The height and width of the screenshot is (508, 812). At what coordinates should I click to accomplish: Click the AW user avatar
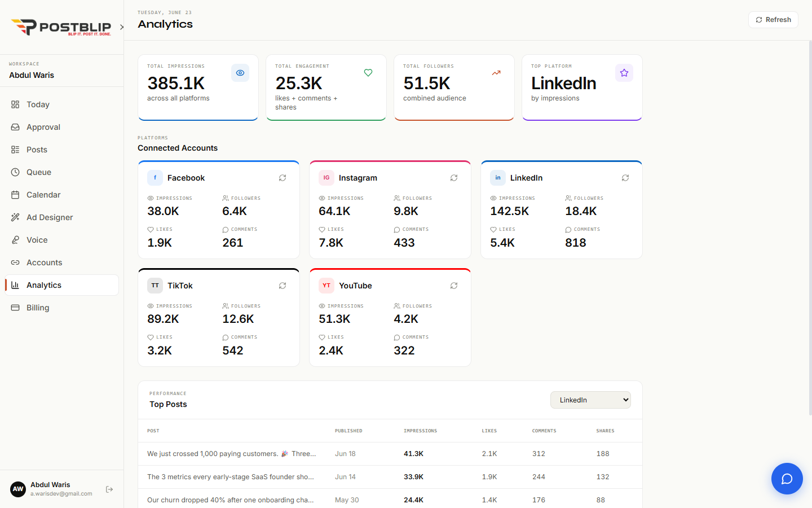[x=18, y=489]
